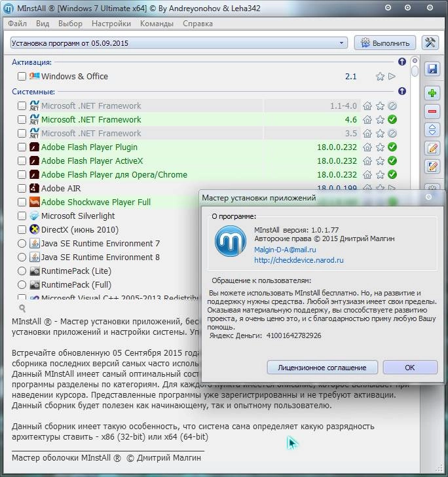
Task: Open the tools wrench-hammer button
Action: (x=430, y=43)
